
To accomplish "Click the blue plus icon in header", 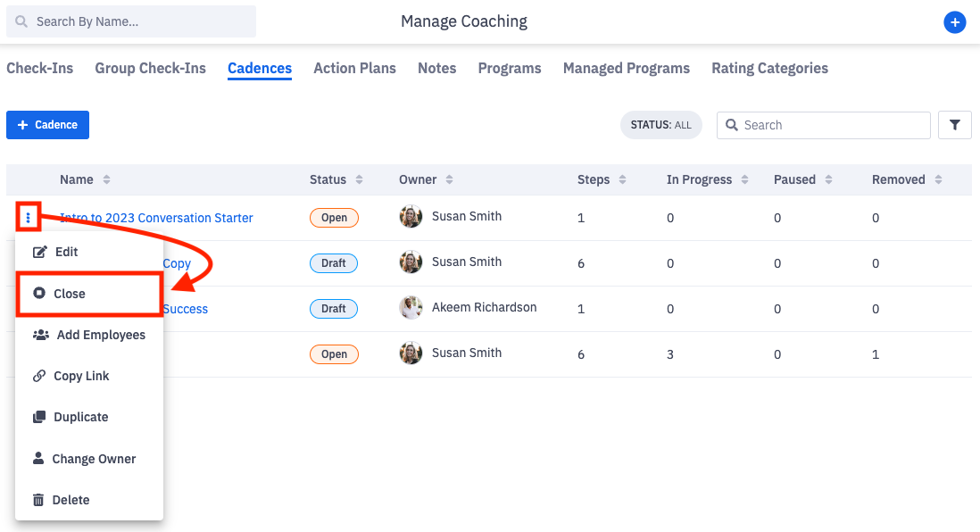I will tap(954, 22).
